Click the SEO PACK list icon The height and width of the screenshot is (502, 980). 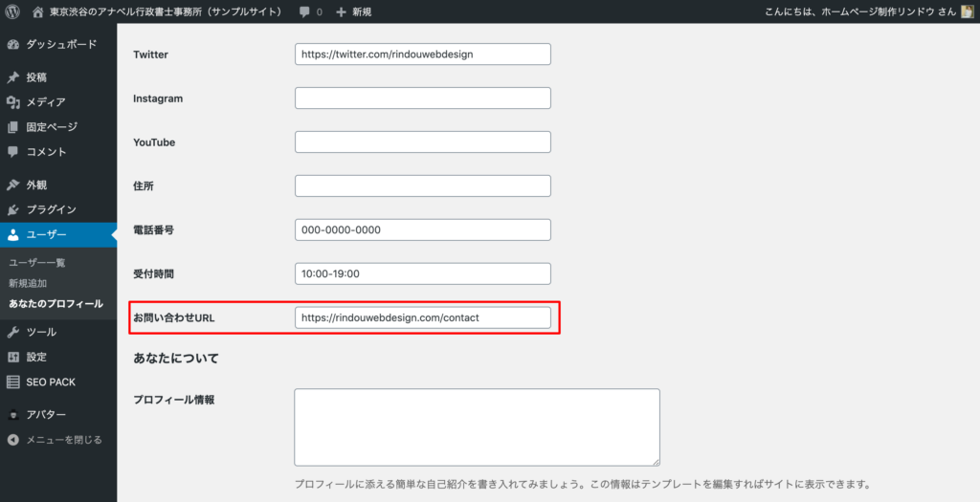click(x=13, y=382)
